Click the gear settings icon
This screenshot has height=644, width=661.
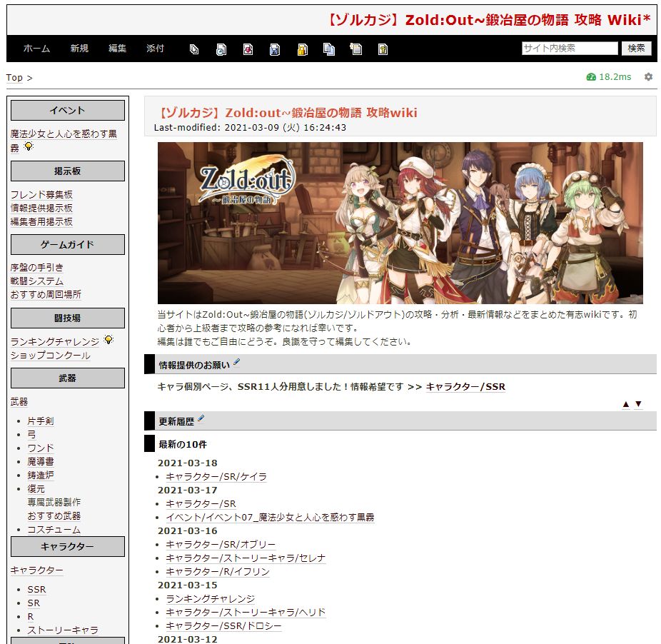click(x=648, y=77)
